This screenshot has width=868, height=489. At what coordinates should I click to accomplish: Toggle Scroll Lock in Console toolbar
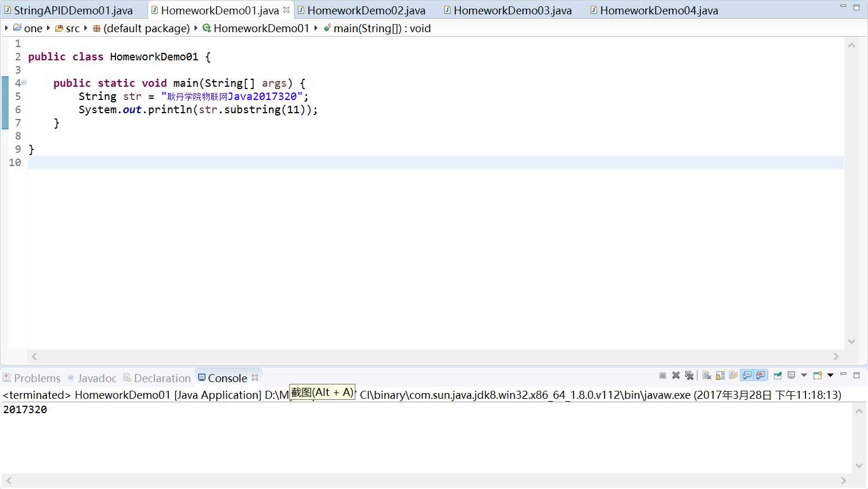720,376
